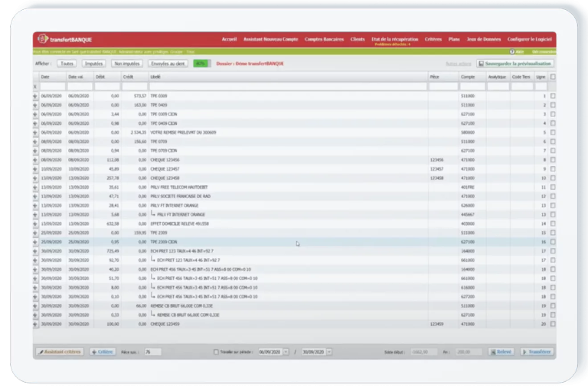This screenshot has width=588, height=388.
Task: Click the plus icon on TPE 0409 row crediting 163,00
Action: pos(35,105)
